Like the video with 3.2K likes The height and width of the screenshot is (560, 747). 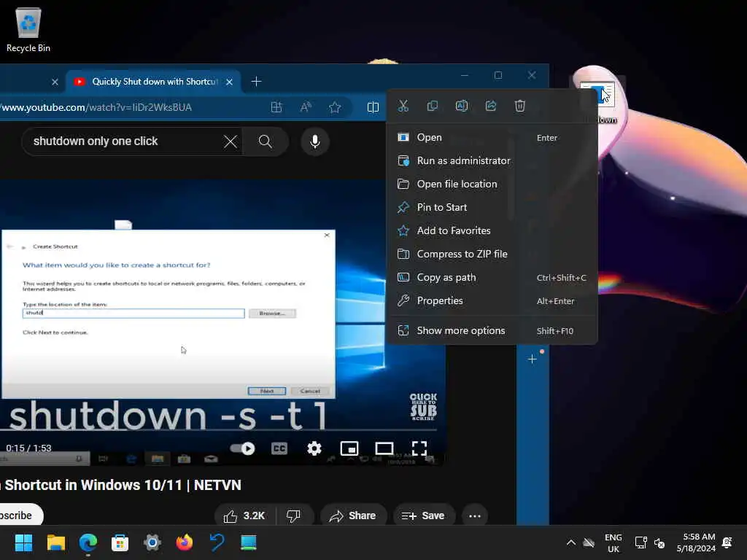click(245, 516)
